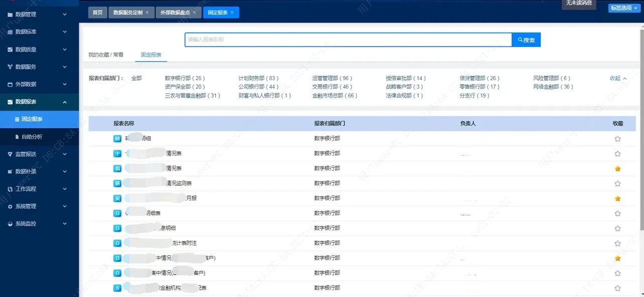This screenshot has width=644, height=297.
Task: Open the 标签选项 dropdown
Action: [x=623, y=8]
